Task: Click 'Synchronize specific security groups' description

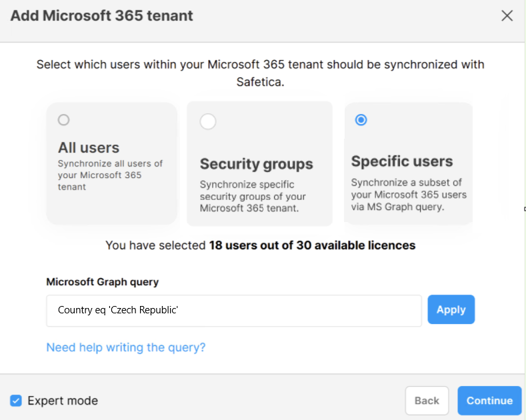Action: click(253, 196)
